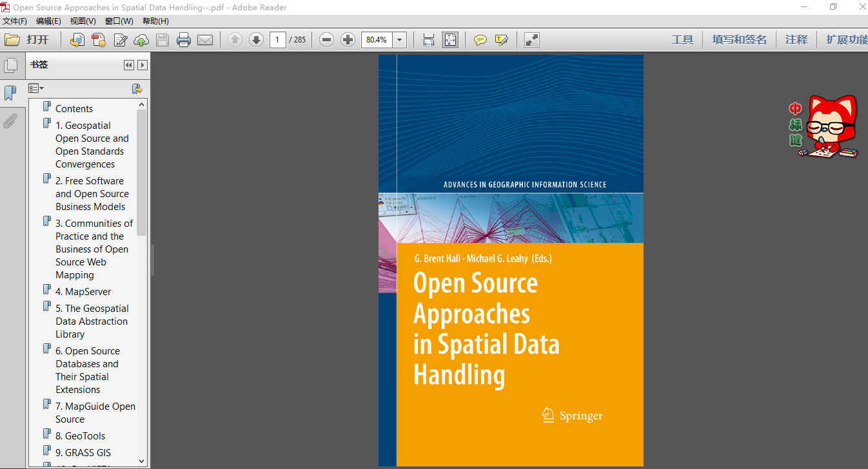Open the 扩展功能 pane
The width and height of the screenshot is (868, 469).
point(847,40)
